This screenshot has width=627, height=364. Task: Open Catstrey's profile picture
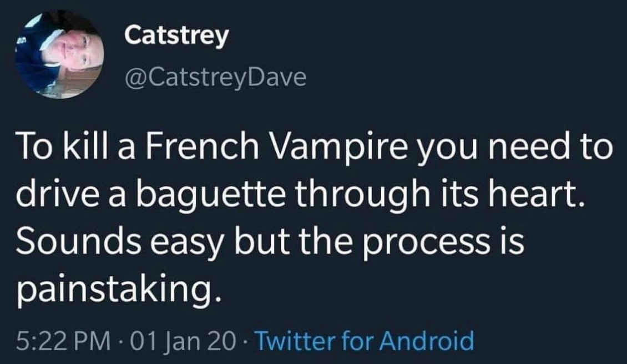(59, 54)
